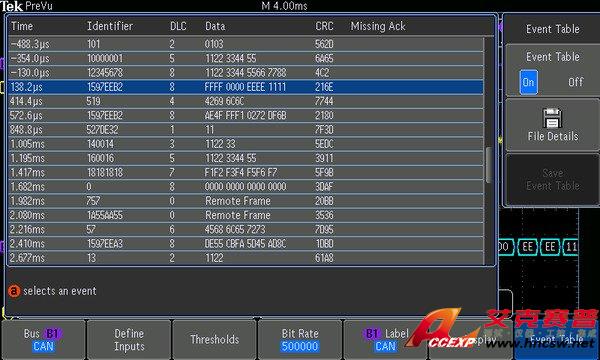Click the purple B1 badge in Bus button

tap(52, 334)
